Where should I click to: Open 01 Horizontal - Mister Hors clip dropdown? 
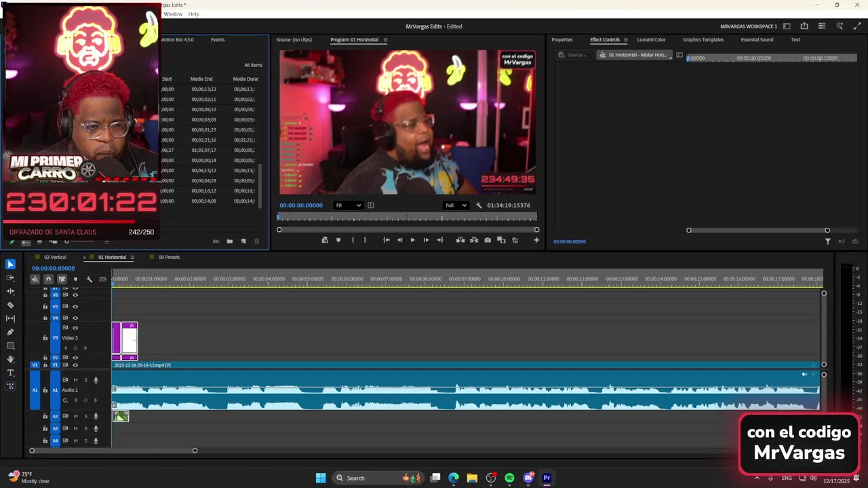pyautogui.click(x=635, y=55)
